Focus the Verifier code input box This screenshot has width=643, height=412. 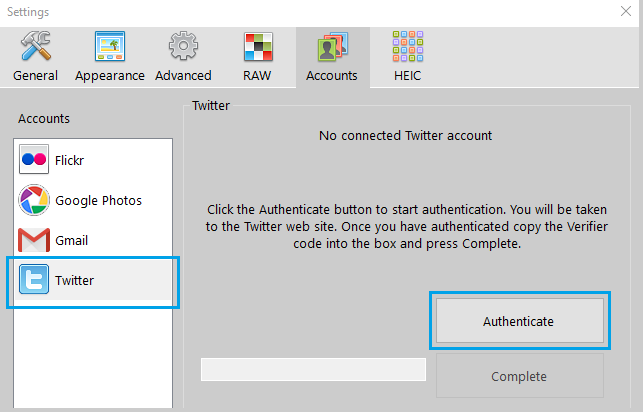[x=313, y=369]
